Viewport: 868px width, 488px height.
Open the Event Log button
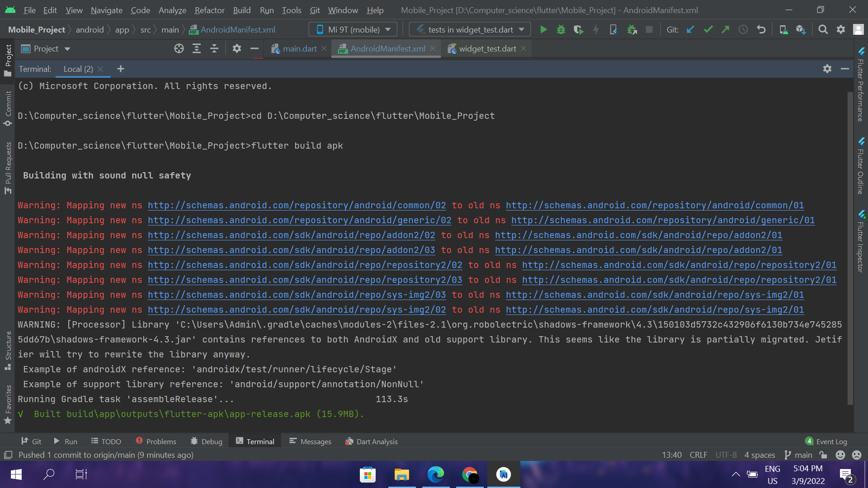826,441
